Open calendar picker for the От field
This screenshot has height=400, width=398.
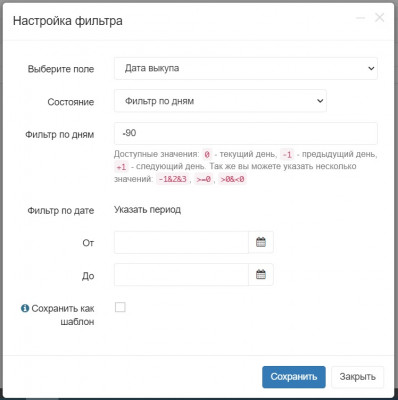click(x=261, y=242)
